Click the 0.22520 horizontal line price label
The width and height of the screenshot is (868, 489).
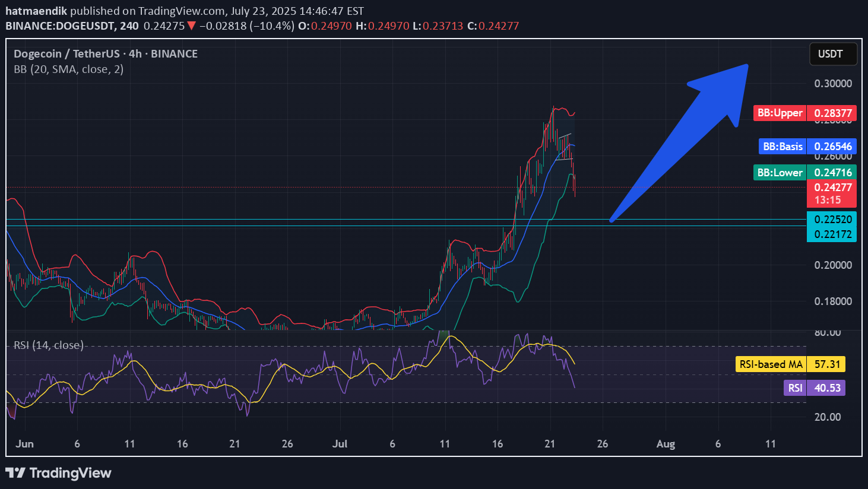(832, 220)
